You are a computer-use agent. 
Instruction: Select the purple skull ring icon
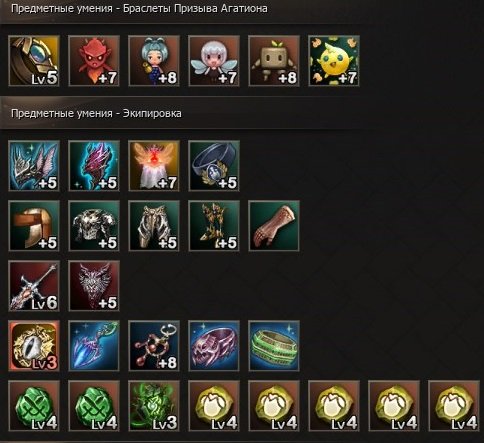[214, 346]
